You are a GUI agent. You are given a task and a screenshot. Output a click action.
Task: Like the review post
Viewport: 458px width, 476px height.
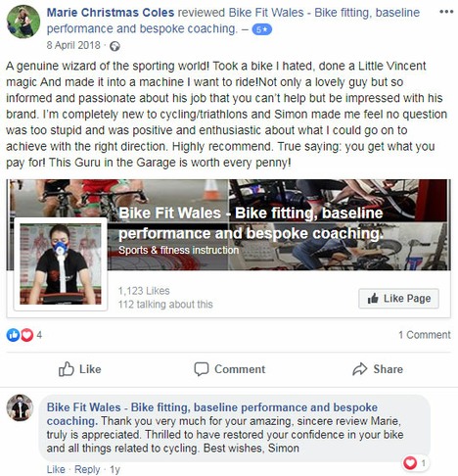tap(80, 369)
